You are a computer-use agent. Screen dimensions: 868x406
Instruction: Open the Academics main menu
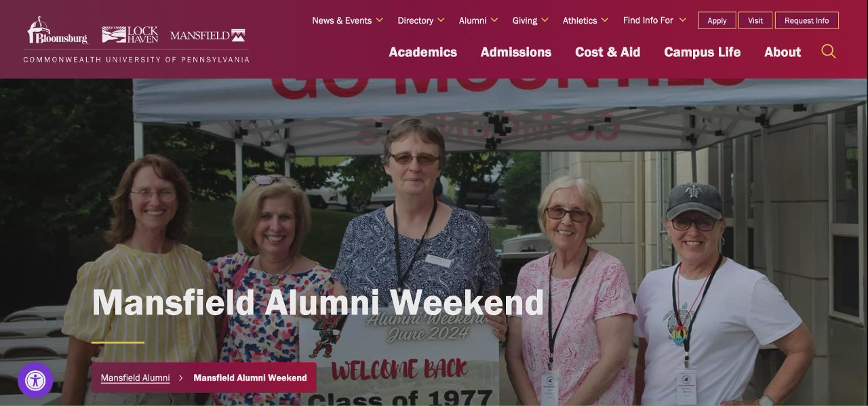[422, 52]
